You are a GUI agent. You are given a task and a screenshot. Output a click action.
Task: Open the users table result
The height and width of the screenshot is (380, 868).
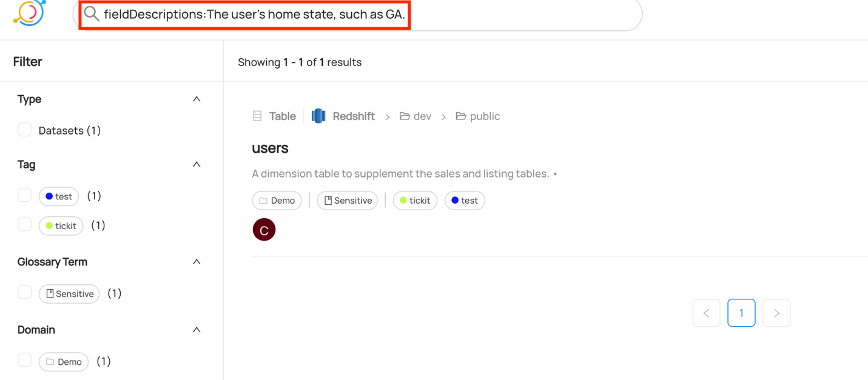(270, 148)
